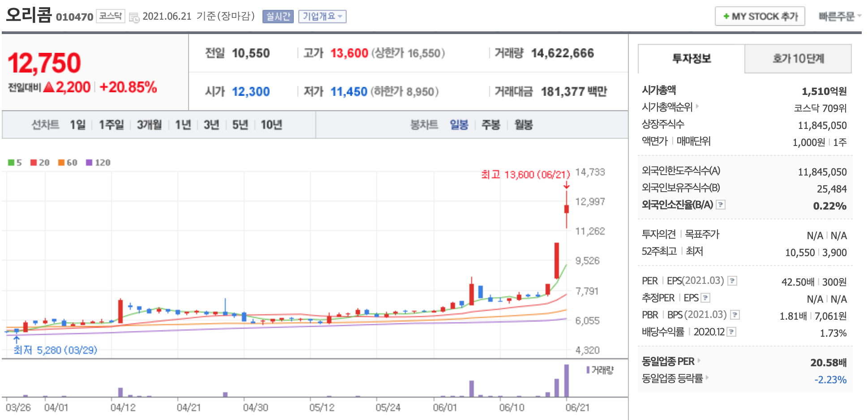Expand the 시가총액순위 arrow link
The width and height of the screenshot is (868, 420).
click(x=697, y=107)
